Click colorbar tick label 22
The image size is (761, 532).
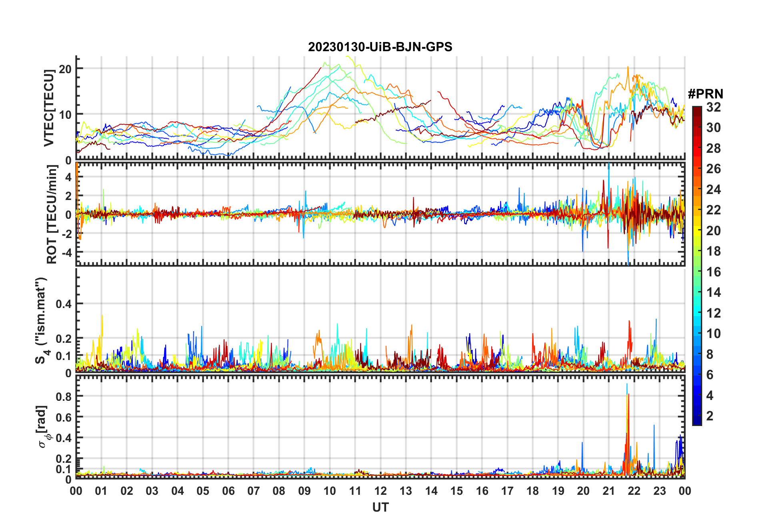point(713,210)
